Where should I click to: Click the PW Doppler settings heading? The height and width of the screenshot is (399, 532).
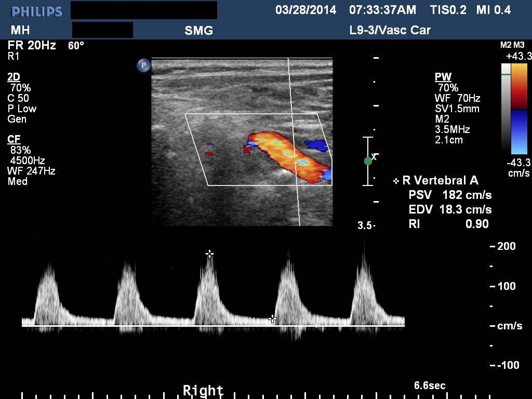443,77
